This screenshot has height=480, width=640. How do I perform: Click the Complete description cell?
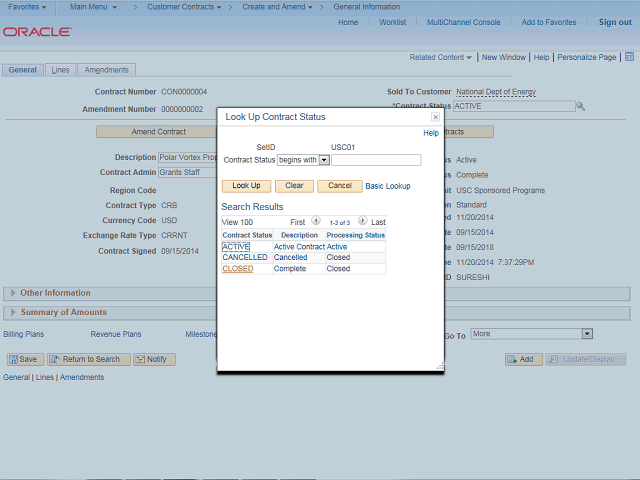[290, 269]
